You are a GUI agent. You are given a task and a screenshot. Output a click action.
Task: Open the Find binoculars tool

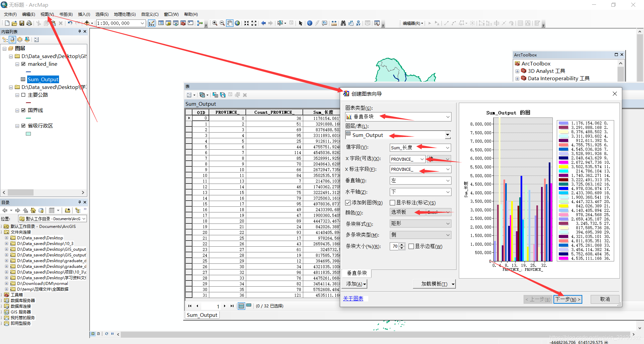point(343,23)
